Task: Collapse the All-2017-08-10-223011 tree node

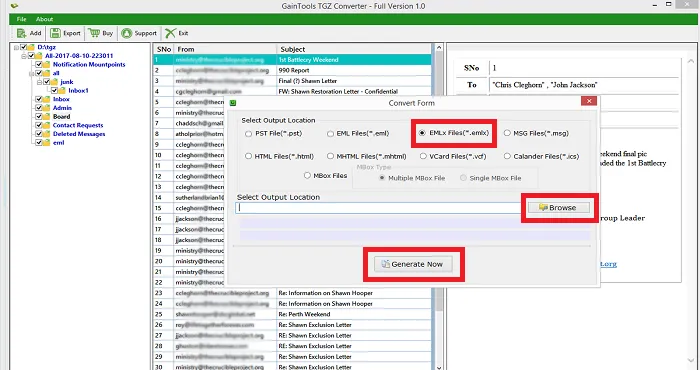Action: 24,56
